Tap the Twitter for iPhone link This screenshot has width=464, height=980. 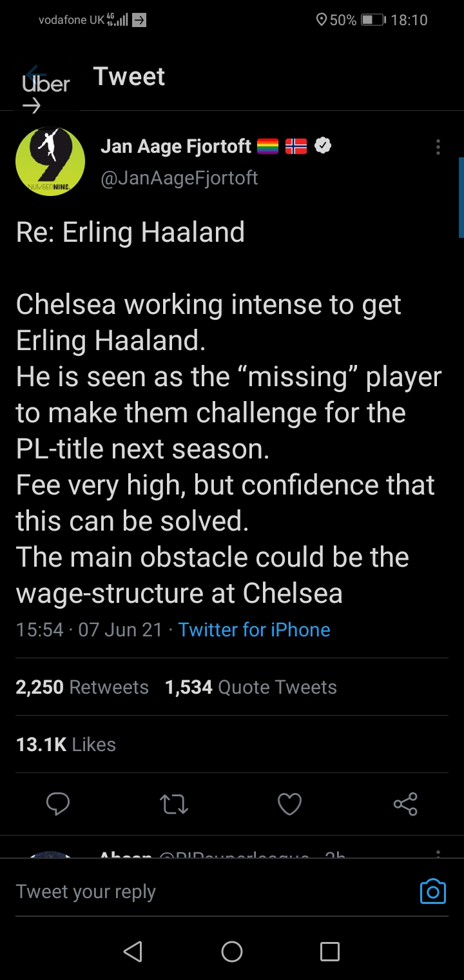click(x=254, y=630)
